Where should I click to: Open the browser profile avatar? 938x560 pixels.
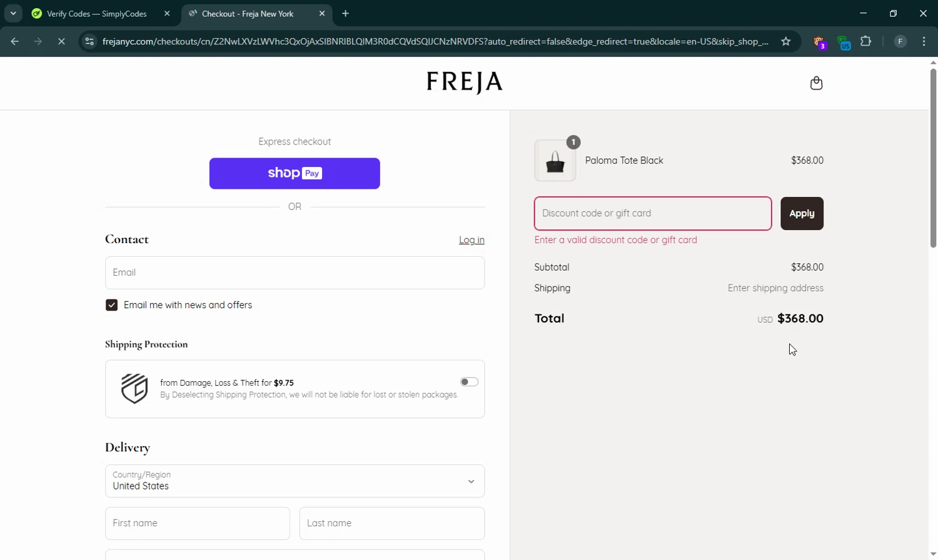tap(900, 42)
